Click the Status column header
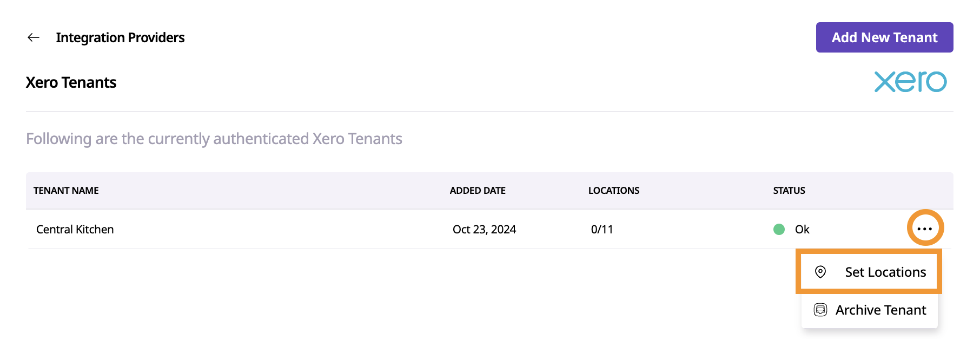The image size is (980, 339). click(789, 191)
